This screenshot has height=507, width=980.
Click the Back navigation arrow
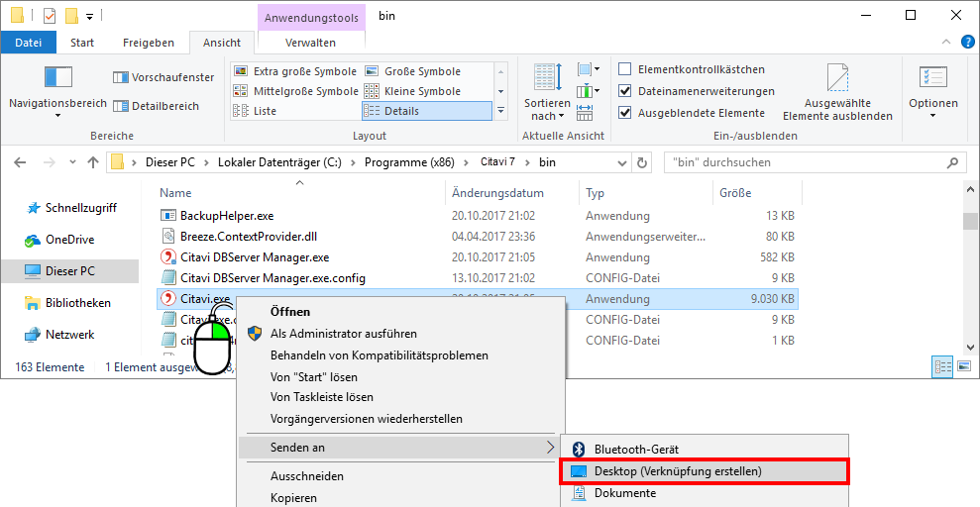(x=20, y=162)
